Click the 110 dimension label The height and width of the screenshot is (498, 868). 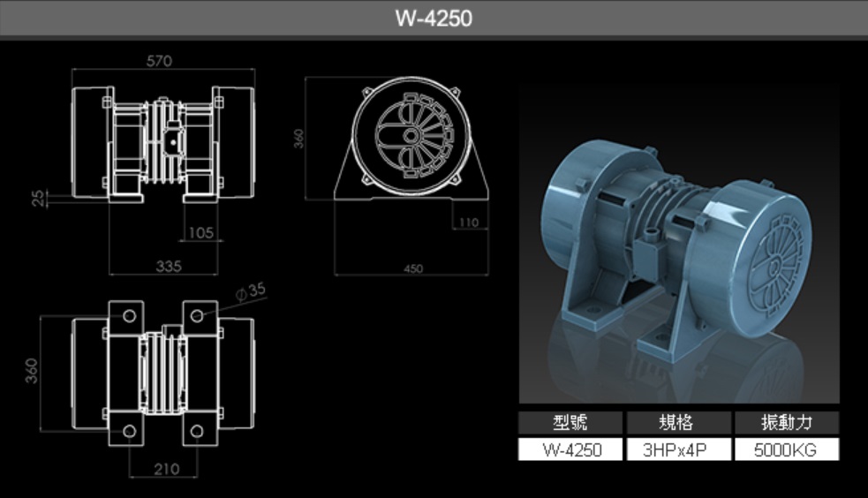[469, 223]
